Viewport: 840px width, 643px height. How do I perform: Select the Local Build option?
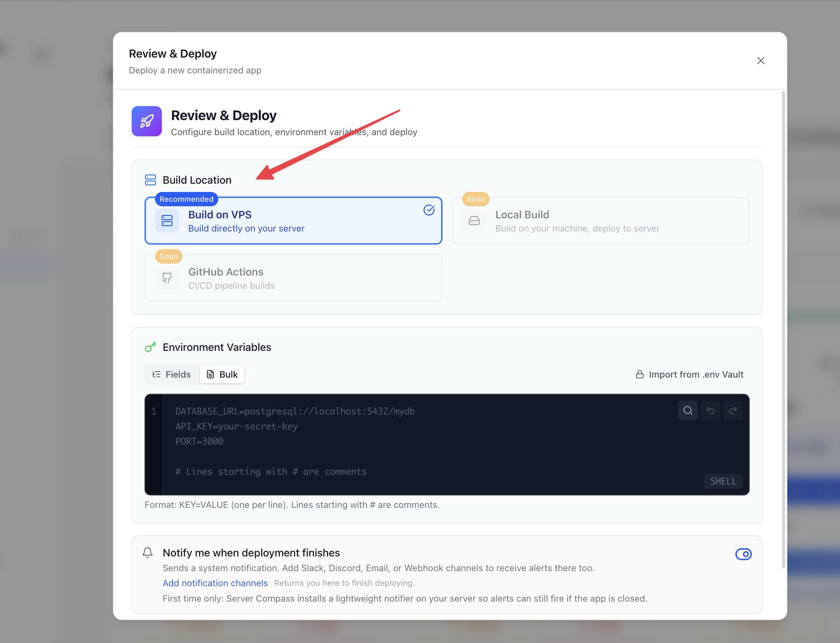[x=600, y=220]
